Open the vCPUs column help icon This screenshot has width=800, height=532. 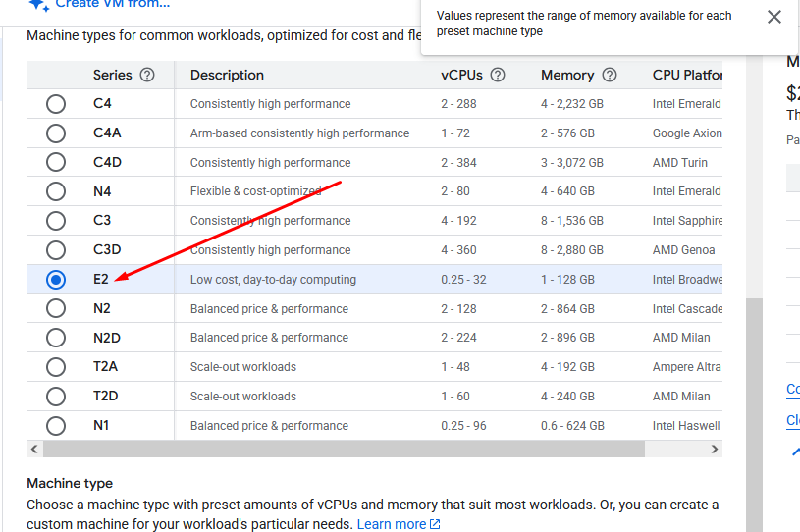tap(498, 75)
